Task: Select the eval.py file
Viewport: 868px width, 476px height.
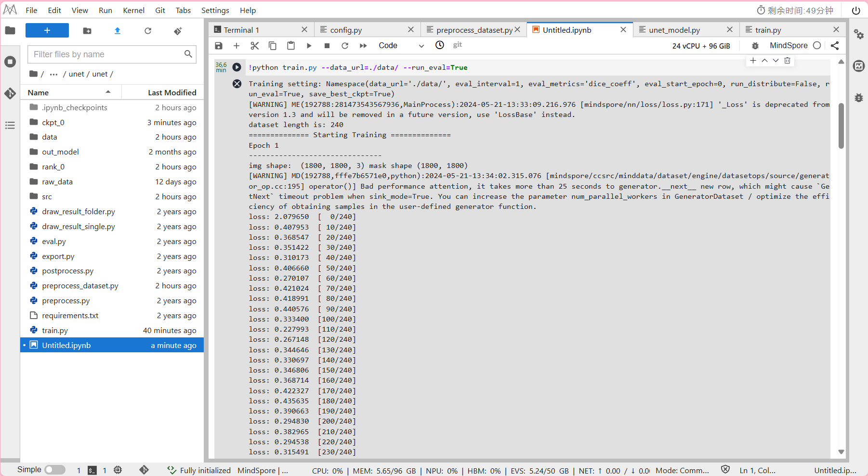Action: [112, 241]
